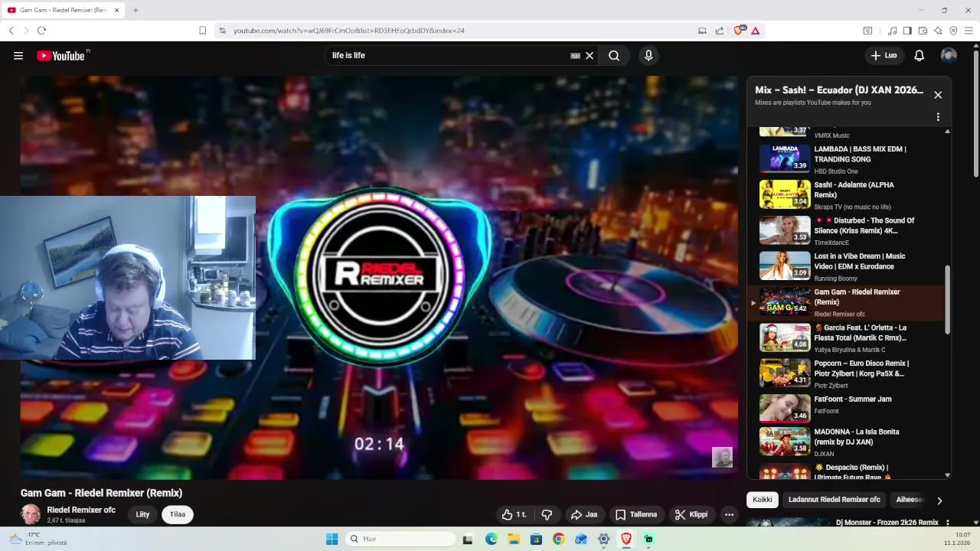Go back in browser history
The width and height of the screenshot is (980, 551).
(x=11, y=31)
